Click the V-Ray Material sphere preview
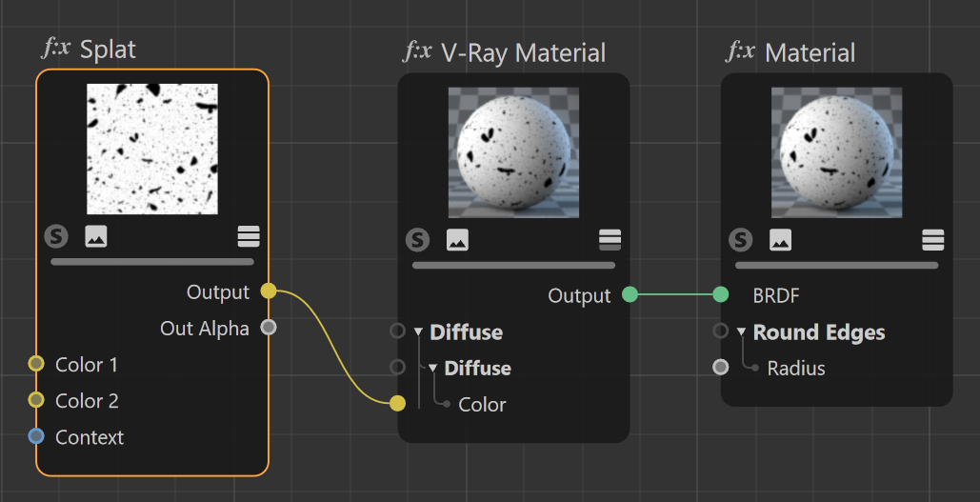This screenshot has width=980, height=502. click(x=513, y=152)
